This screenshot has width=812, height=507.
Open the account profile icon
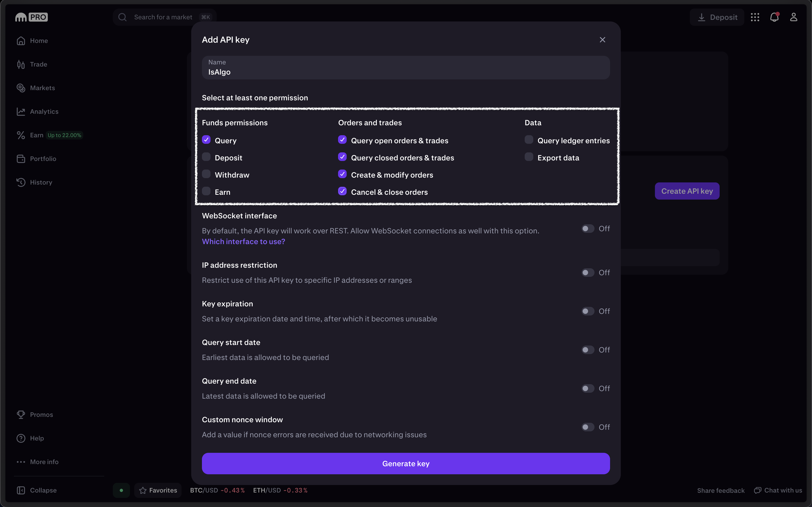tap(794, 17)
